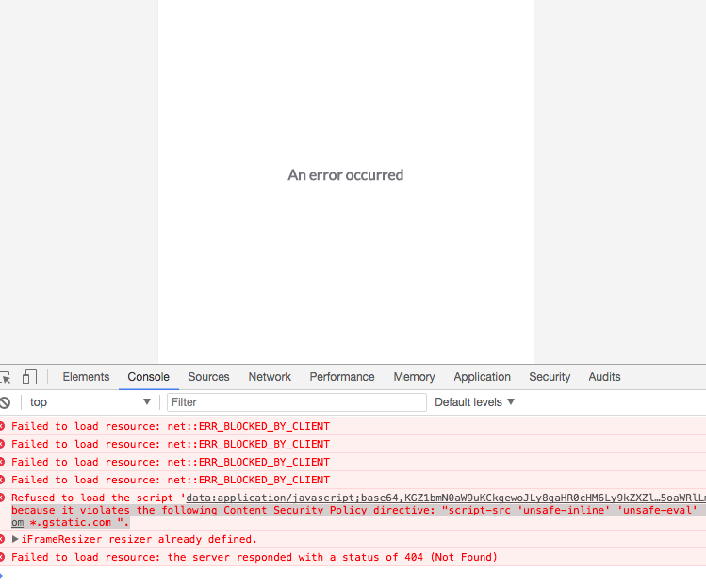This screenshot has width=706, height=588.
Task: Click the *.gstatic.com directive text
Action: (71, 523)
